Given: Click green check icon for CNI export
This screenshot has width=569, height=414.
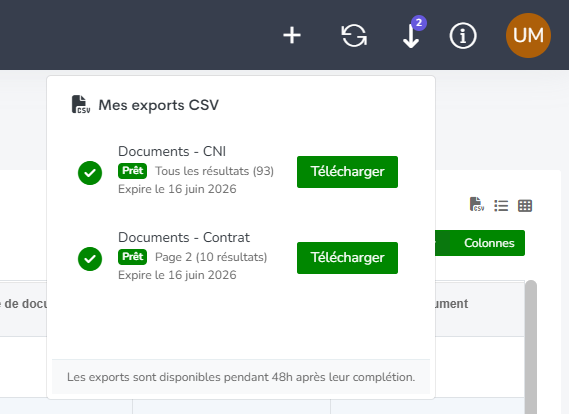Looking at the screenshot, I should click(x=90, y=173).
